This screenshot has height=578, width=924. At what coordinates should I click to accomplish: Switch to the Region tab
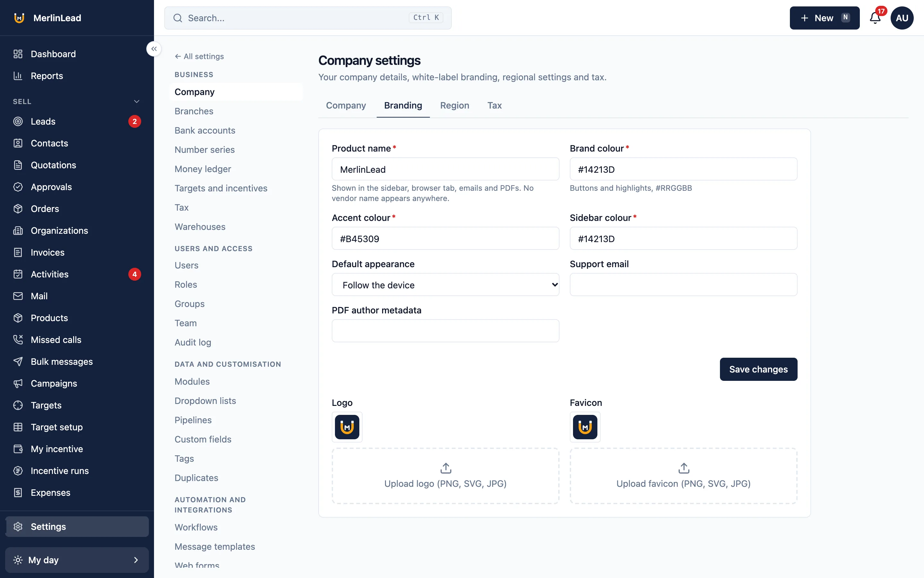pos(454,106)
